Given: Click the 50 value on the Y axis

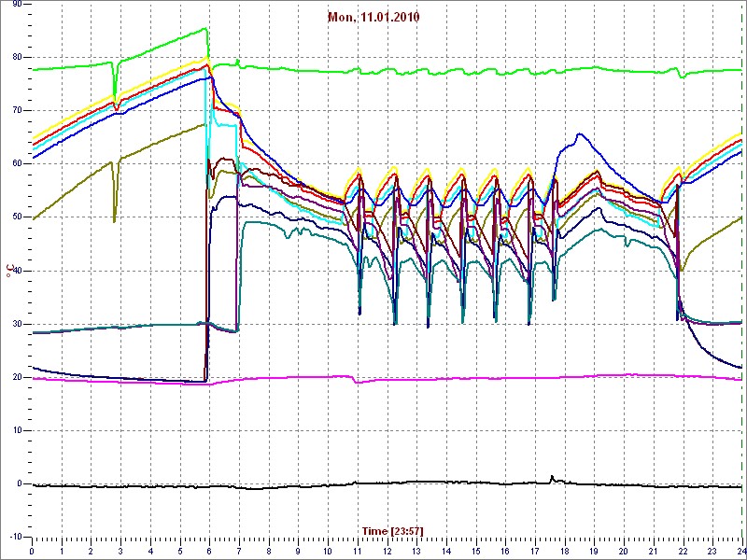Looking at the screenshot, I should click(x=16, y=217).
